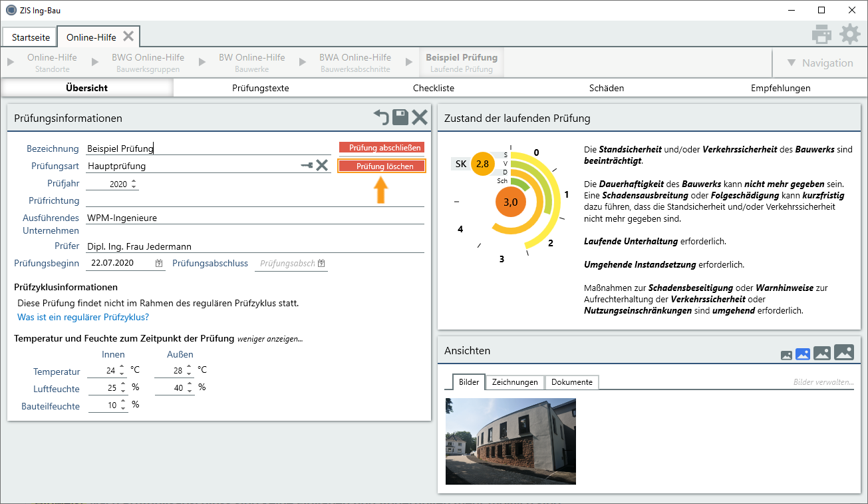Open 'Was ist ein regulärer Prüfzyklus?' link
Image resolution: width=868 pixels, height=504 pixels.
click(x=83, y=318)
